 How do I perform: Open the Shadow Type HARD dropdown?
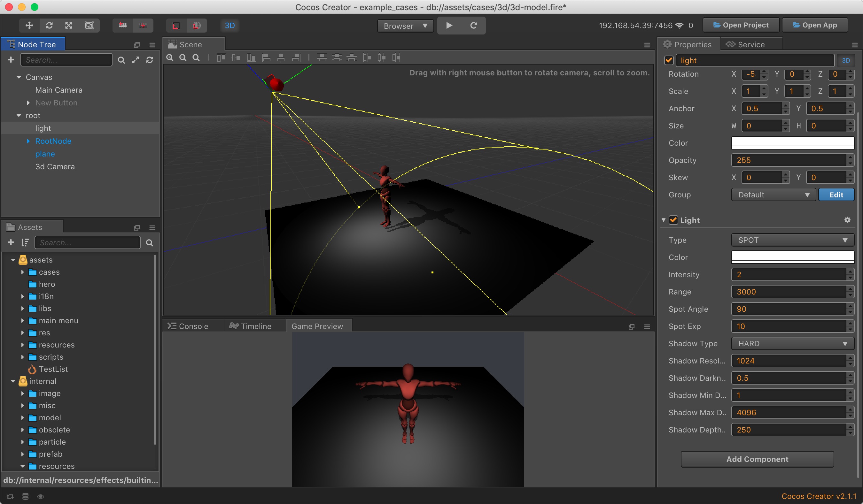792,343
